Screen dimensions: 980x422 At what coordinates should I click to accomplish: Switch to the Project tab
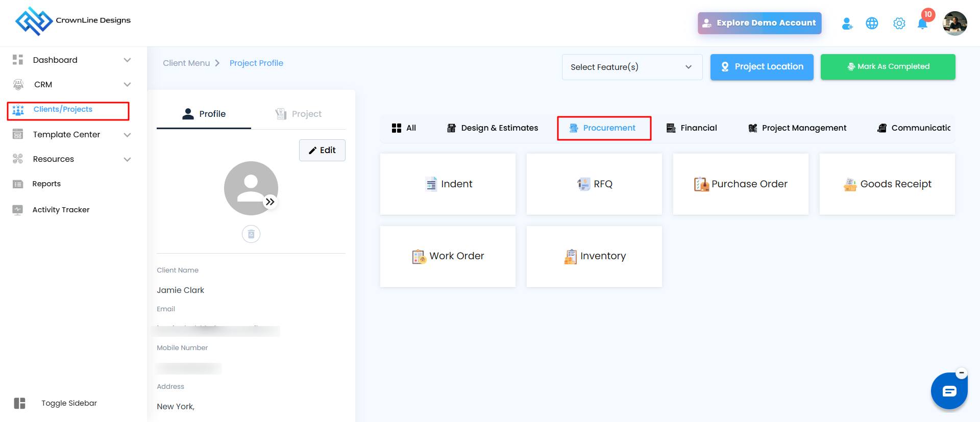[x=299, y=114]
